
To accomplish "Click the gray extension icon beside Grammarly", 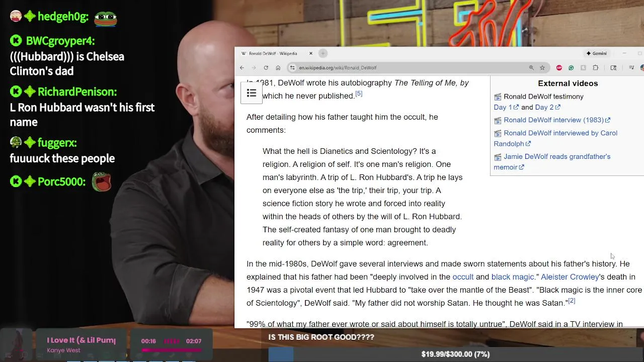I will pyautogui.click(x=583, y=68).
